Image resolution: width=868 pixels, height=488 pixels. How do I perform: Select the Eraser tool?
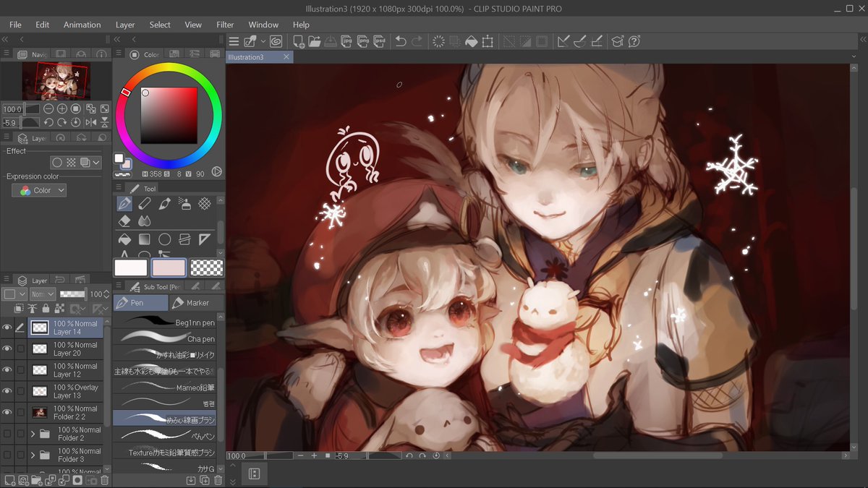125,221
